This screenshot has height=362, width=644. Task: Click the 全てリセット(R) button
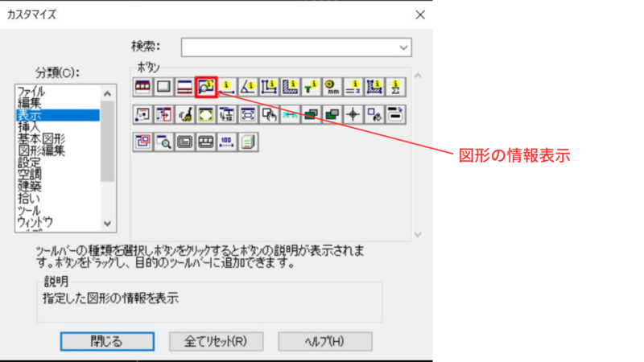pyautogui.click(x=216, y=341)
